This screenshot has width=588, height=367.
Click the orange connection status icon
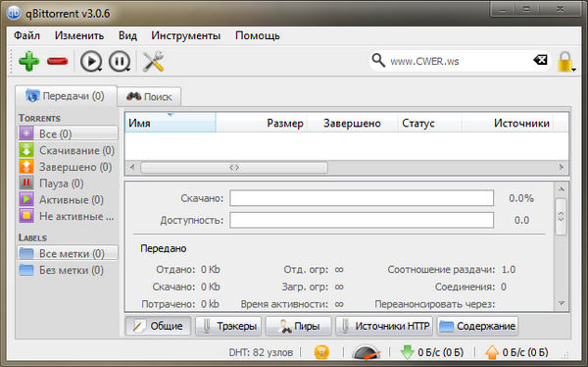tap(321, 352)
